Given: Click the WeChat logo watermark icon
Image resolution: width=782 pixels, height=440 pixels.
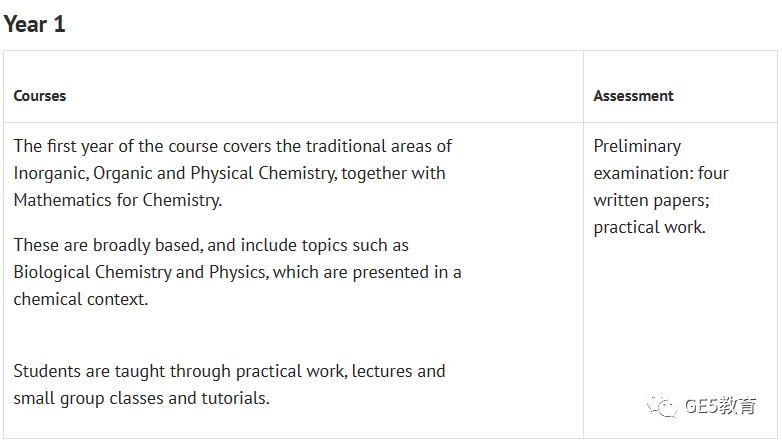Looking at the screenshot, I should pos(661,406).
